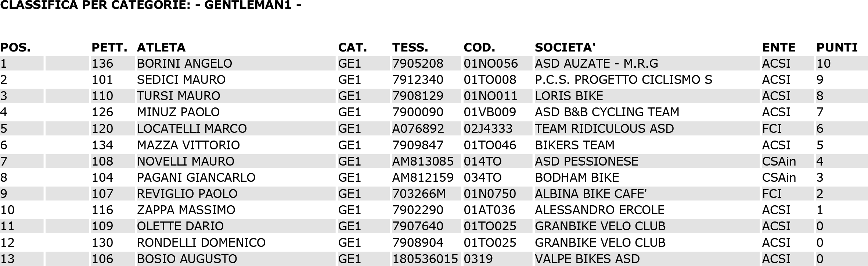Click card number 180536015
Viewport: 868px width, 266px height.
point(425,259)
